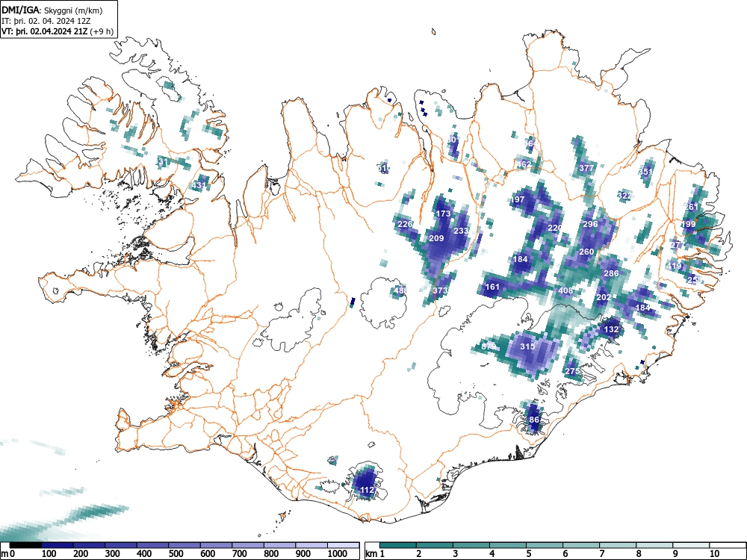The width and height of the screenshot is (747, 560).
Task: Click the 112 value on the southern glacier
Action: (367, 490)
